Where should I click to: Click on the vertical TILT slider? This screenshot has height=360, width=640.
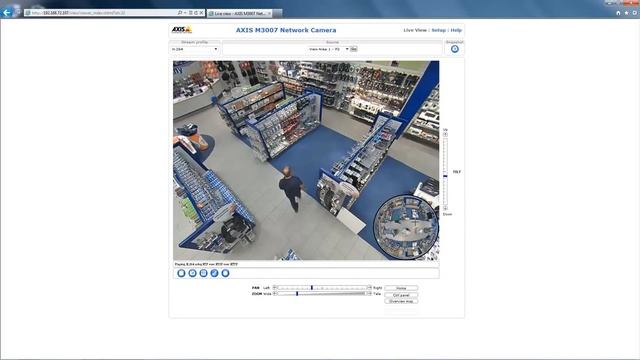coord(445,171)
